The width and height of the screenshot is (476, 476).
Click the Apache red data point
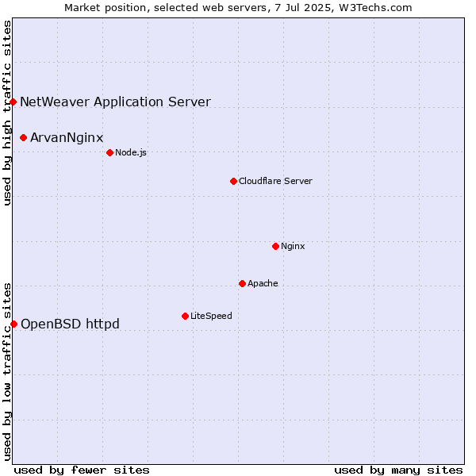[242, 283]
